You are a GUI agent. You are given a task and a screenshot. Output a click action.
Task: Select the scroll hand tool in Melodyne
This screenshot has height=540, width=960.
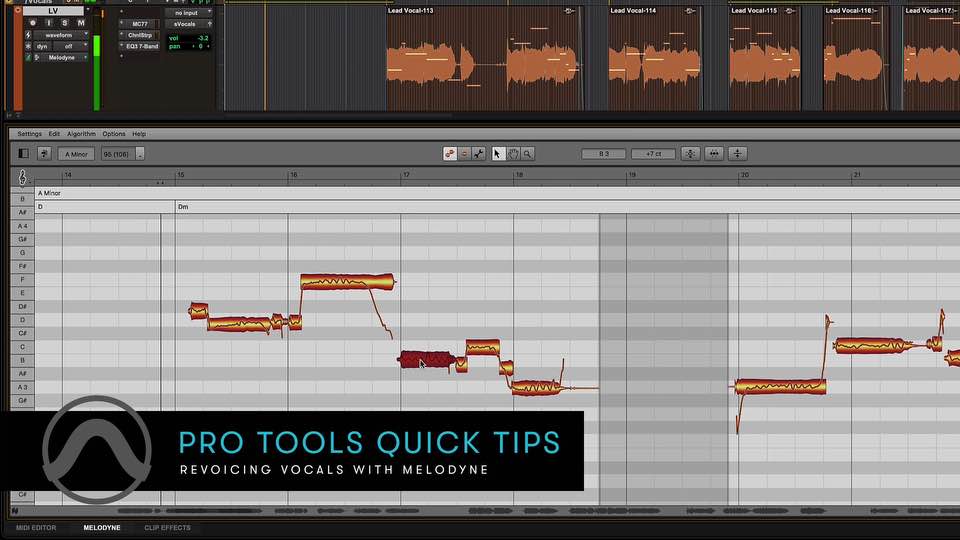coord(513,154)
